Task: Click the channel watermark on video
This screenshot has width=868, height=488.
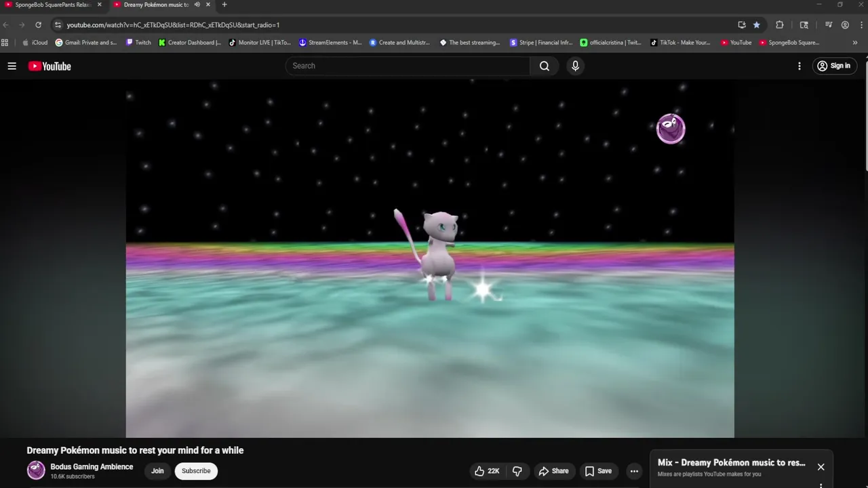Action: click(671, 129)
